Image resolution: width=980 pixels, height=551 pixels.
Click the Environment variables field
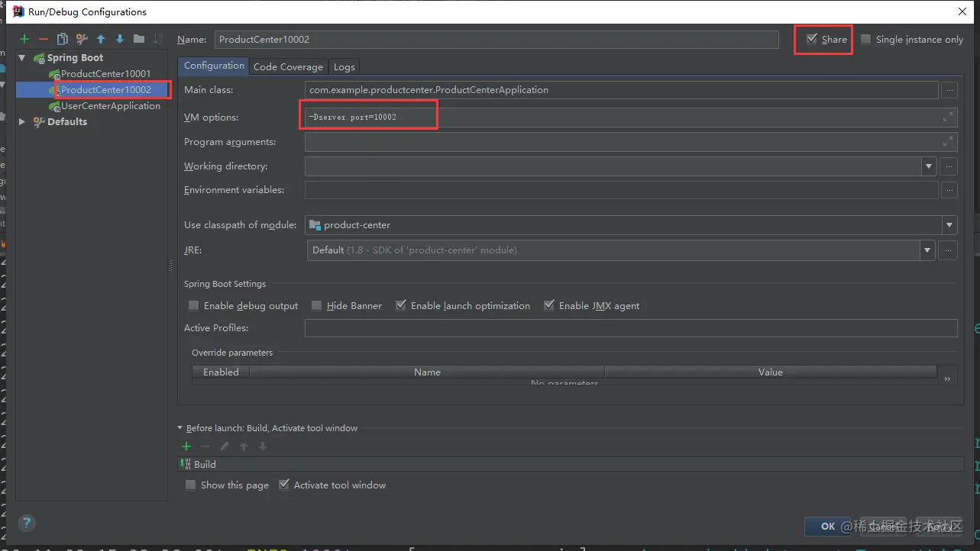click(621, 190)
